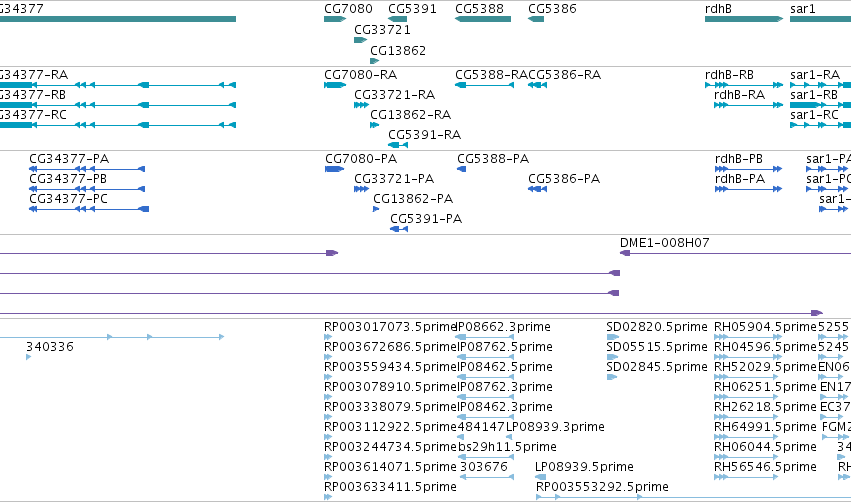Click the CG13862-RA transcript label
The height and width of the screenshot is (502, 851).
[x=410, y=115]
